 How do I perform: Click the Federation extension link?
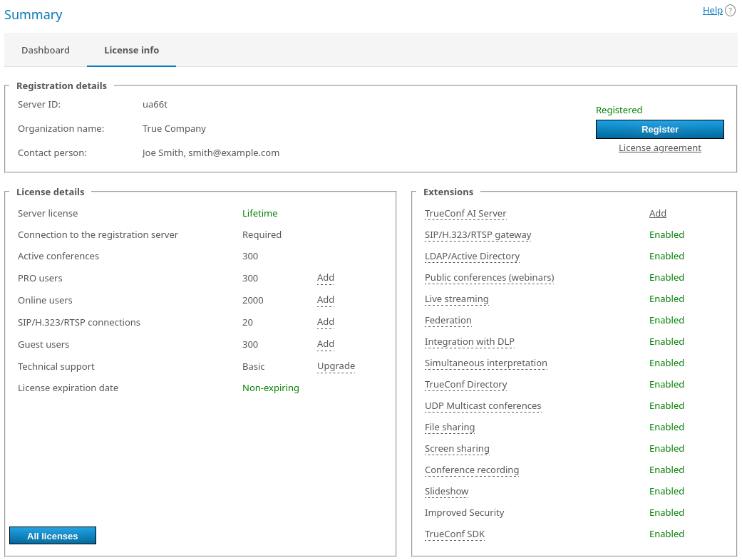point(448,321)
